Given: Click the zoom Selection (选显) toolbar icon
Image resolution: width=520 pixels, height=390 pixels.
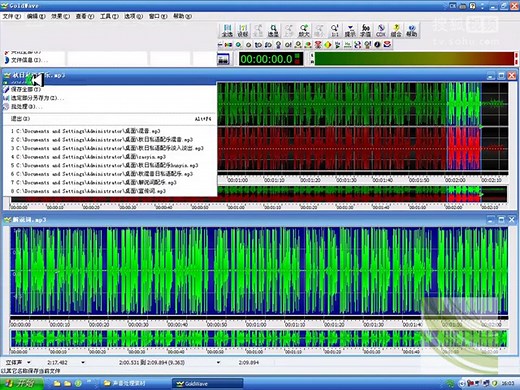Looking at the screenshot, I should pos(273,31).
